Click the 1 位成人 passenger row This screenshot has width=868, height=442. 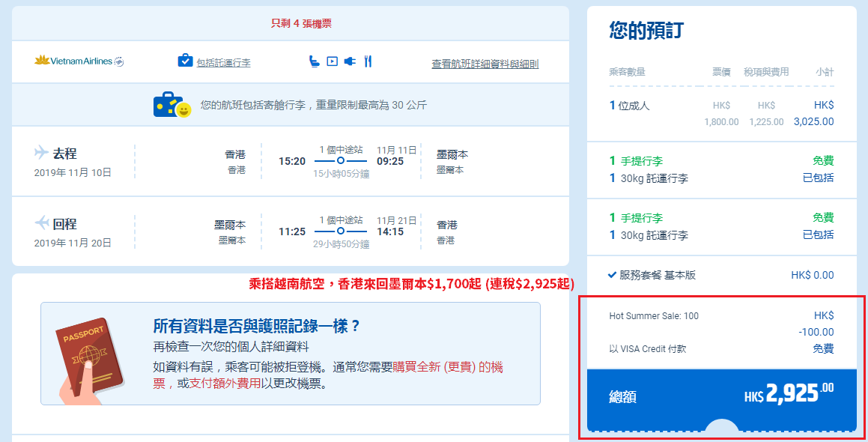721,113
